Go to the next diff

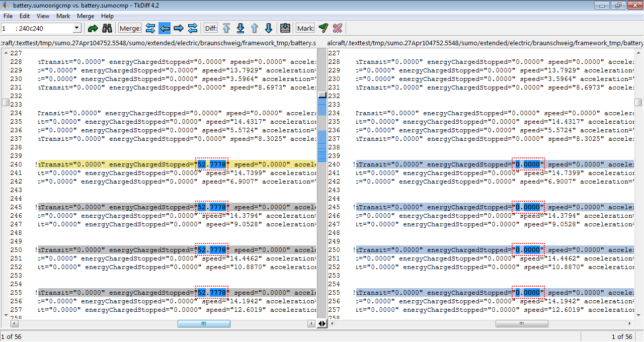tap(269, 28)
